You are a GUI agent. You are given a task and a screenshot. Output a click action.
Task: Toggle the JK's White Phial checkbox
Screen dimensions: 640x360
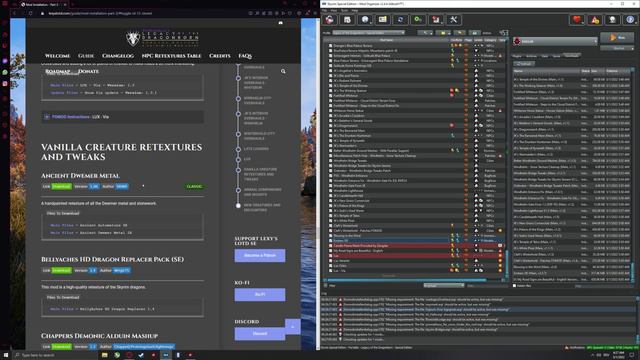[331, 221]
